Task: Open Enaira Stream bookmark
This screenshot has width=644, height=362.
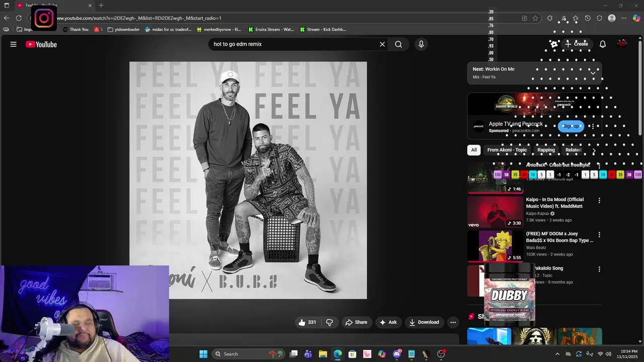Action: 271,29
